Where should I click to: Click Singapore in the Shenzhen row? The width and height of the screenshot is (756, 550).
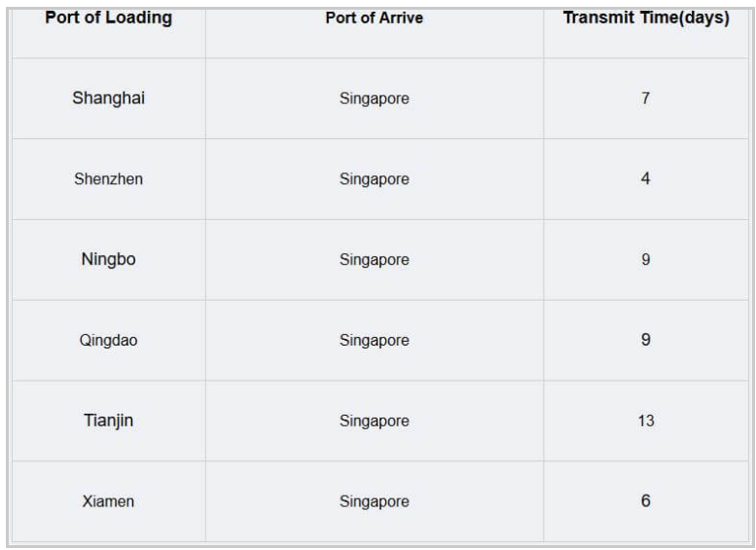pyautogui.click(x=374, y=179)
